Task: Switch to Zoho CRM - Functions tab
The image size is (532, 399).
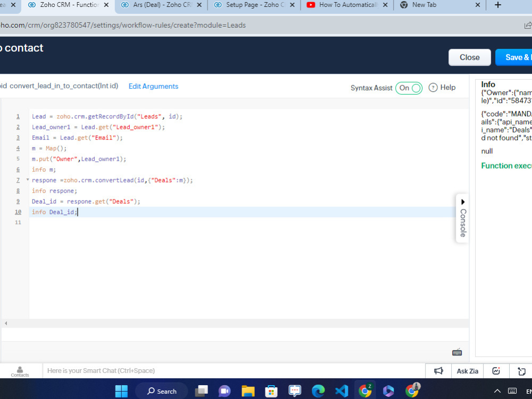Action: [69, 5]
